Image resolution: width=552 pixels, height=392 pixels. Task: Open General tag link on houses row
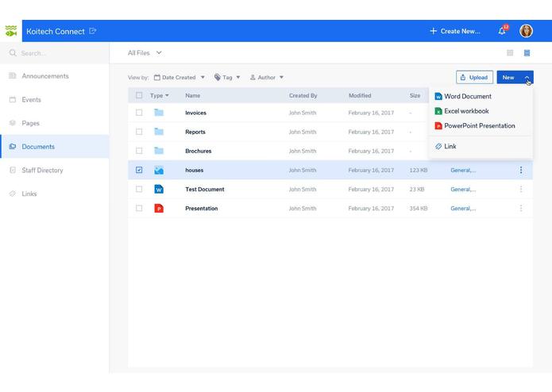click(463, 170)
